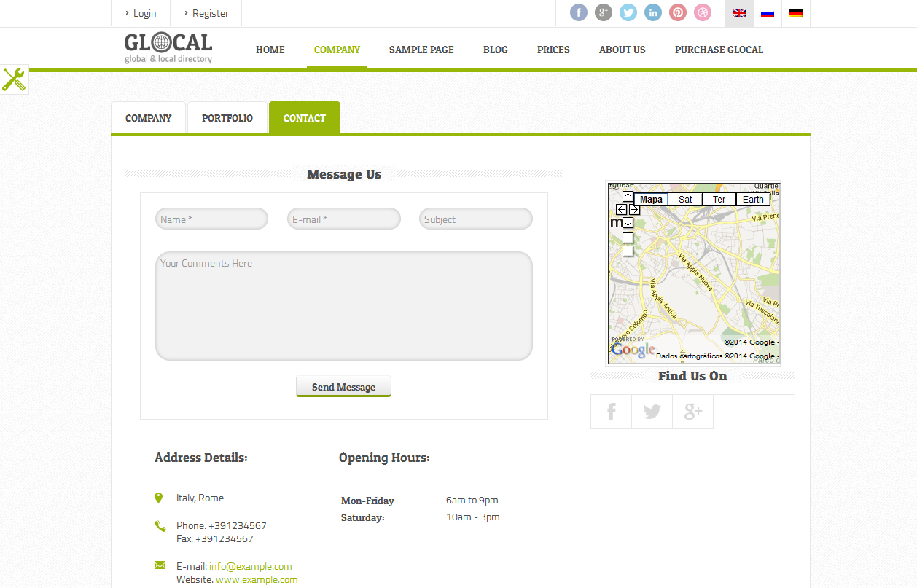Open the Facebook social icon in header
Viewport: 917px width, 588px height.
pyautogui.click(x=578, y=12)
